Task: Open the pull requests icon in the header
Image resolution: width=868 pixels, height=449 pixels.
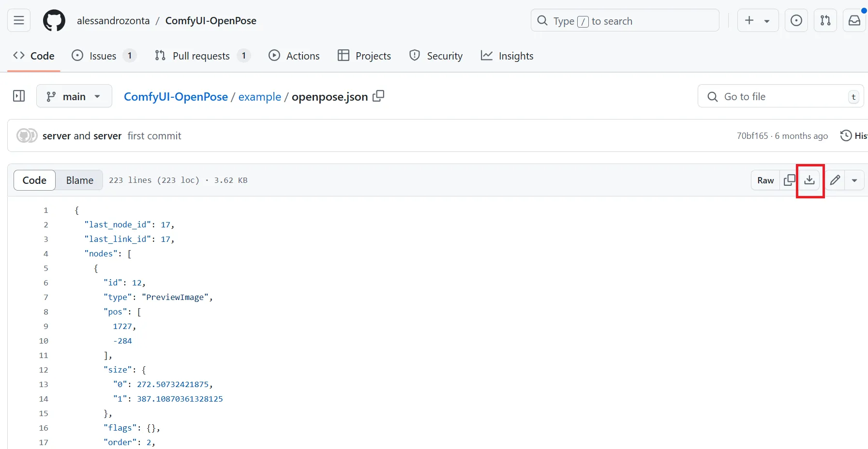Action: [x=825, y=20]
